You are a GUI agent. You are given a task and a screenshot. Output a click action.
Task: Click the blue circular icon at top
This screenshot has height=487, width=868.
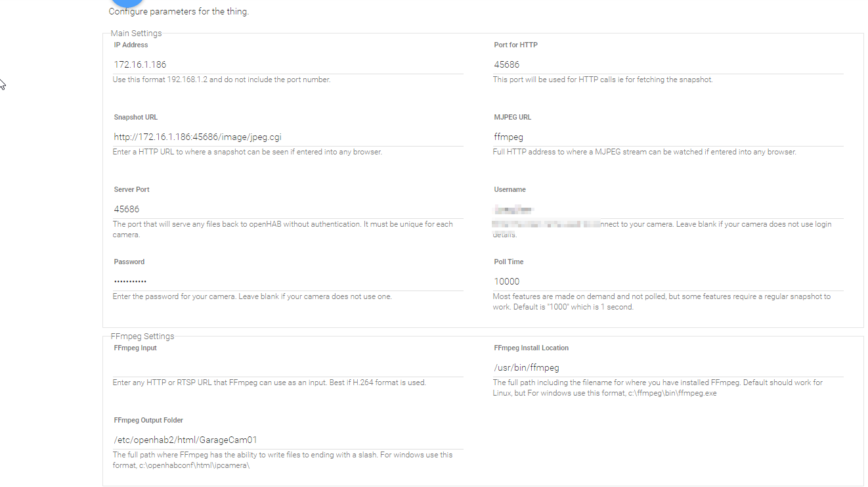[127, 2]
